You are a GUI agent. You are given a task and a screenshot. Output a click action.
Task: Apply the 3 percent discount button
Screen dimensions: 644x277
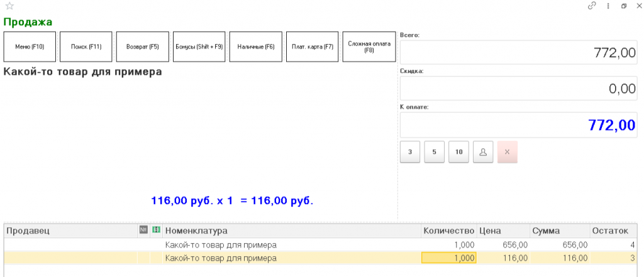410,152
